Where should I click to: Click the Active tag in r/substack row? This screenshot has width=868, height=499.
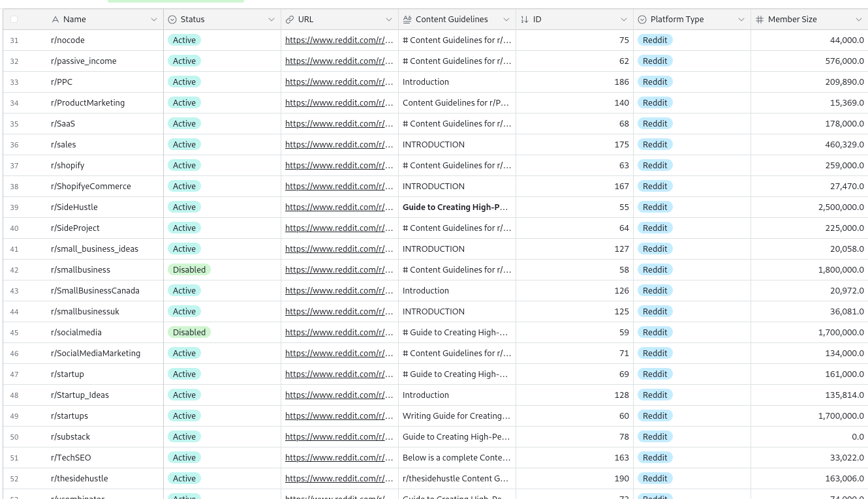coord(185,437)
